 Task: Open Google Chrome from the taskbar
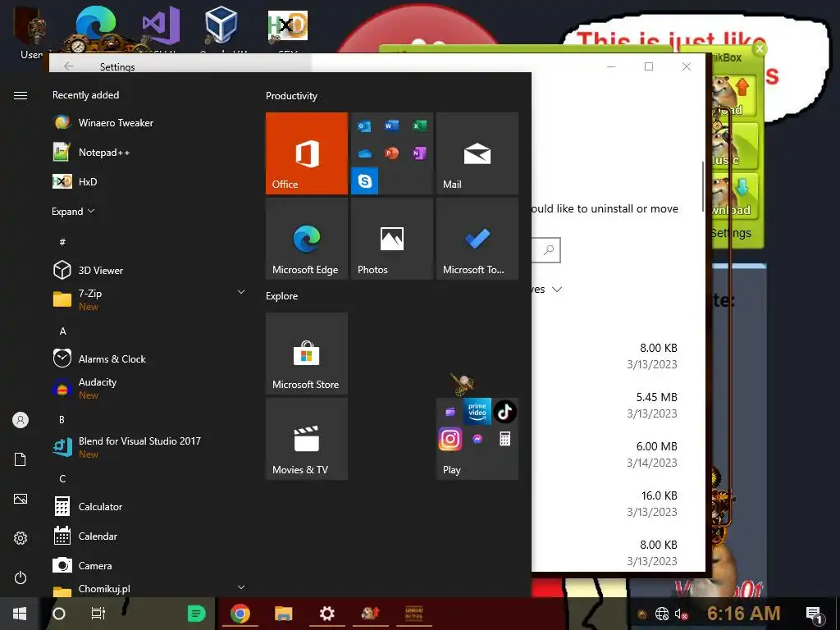[x=240, y=614]
